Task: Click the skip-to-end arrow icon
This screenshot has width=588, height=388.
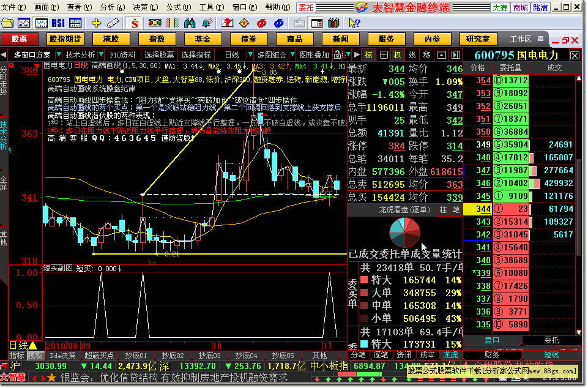Action: pos(456,55)
